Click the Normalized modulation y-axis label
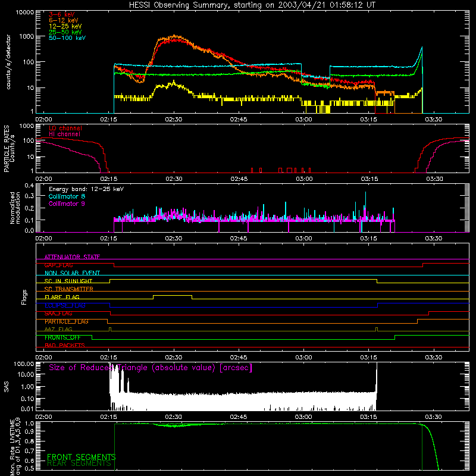This screenshot has height=476, width=476. click(x=15, y=208)
